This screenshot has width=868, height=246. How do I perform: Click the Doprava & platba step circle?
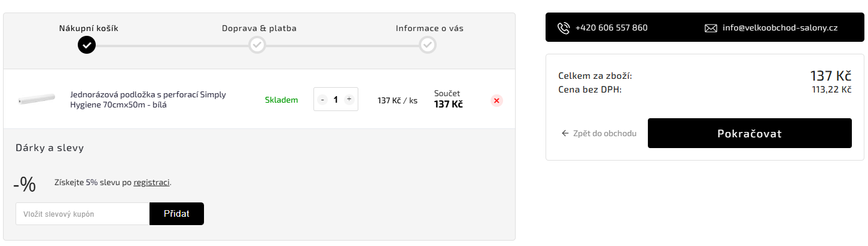click(257, 45)
